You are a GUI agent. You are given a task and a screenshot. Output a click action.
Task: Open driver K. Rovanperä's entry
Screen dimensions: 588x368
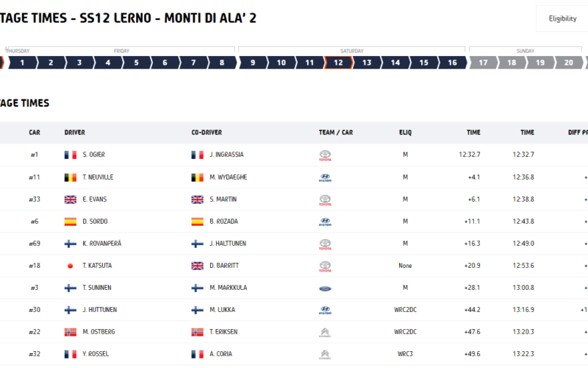point(102,244)
